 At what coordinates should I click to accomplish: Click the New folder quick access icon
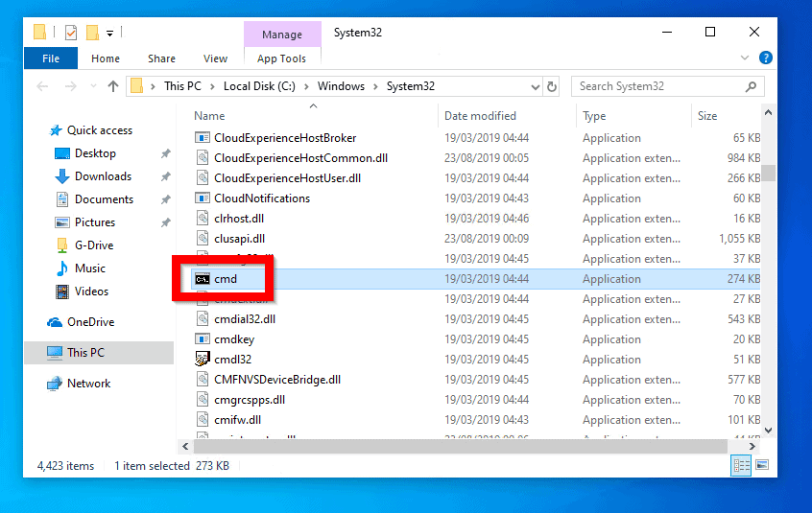click(x=92, y=33)
